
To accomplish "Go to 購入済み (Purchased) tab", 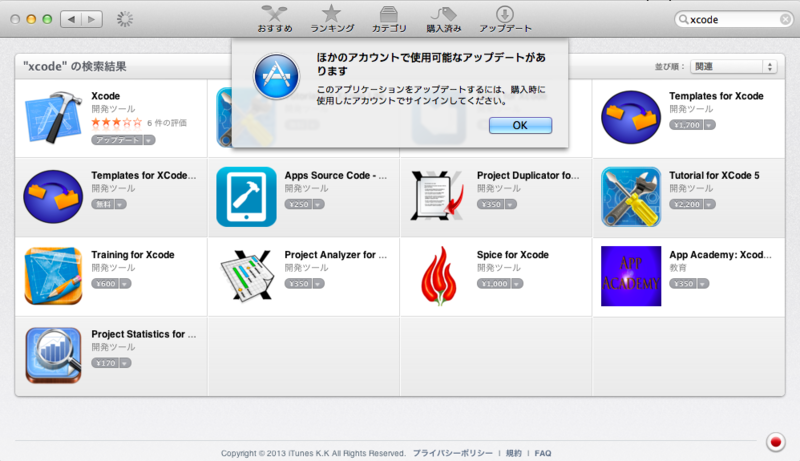I will click(x=443, y=19).
